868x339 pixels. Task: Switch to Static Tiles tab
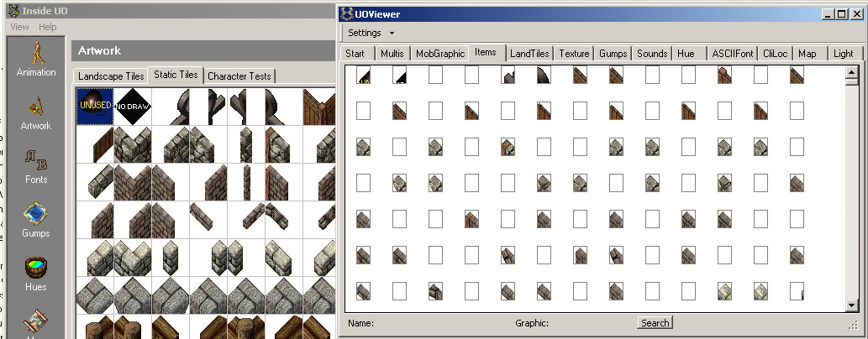pos(176,75)
